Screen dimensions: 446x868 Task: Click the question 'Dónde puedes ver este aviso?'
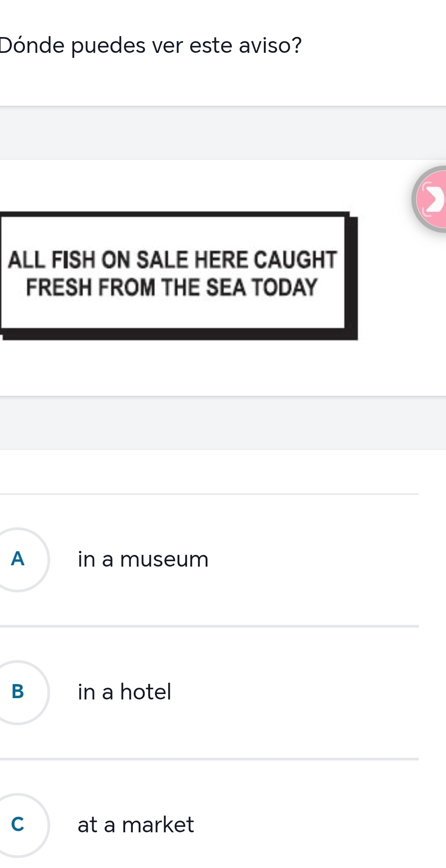click(x=151, y=46)
